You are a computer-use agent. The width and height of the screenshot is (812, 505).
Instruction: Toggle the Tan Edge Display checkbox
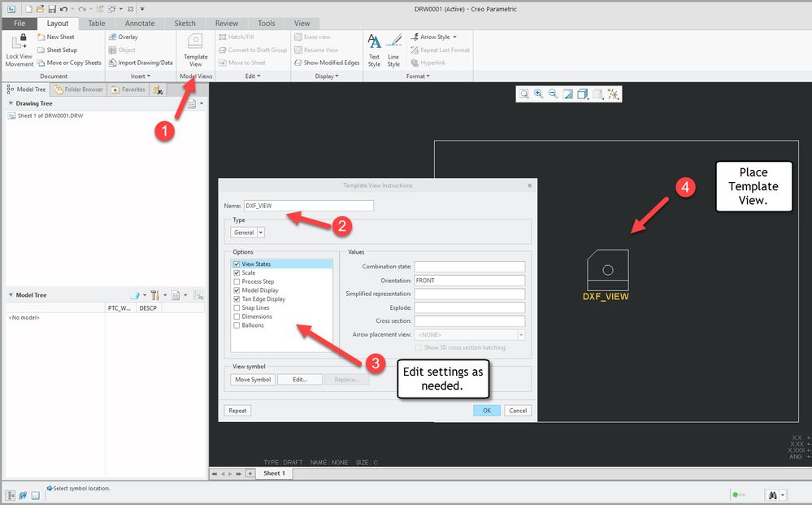tap(237, 299)
